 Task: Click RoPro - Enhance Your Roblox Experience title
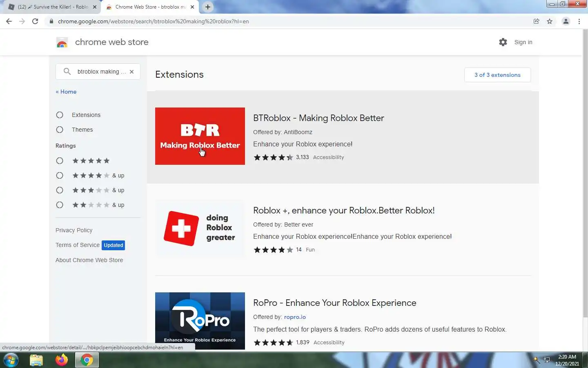(x=335, y=303)
